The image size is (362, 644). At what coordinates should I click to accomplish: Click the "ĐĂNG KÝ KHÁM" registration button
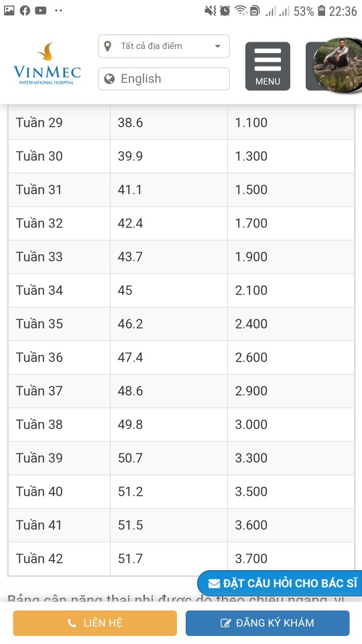click(267, 623)
